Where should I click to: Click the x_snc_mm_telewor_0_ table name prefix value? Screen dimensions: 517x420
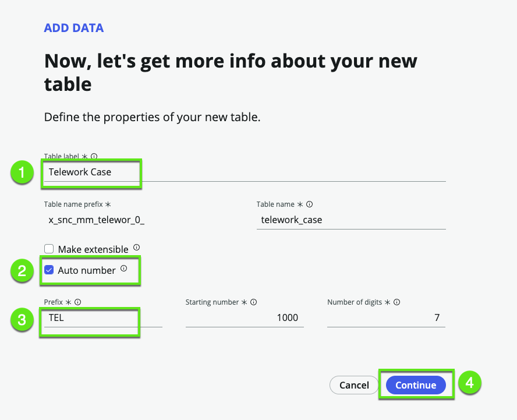coord(96,220)
